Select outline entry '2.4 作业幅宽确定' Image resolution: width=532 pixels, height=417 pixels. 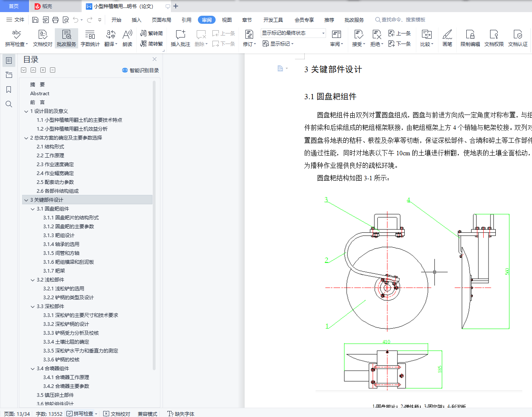55,173
